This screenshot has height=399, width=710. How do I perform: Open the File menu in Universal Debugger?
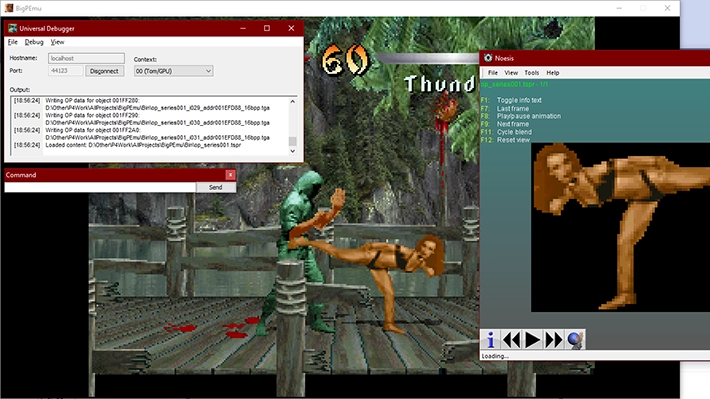[13, 42]
